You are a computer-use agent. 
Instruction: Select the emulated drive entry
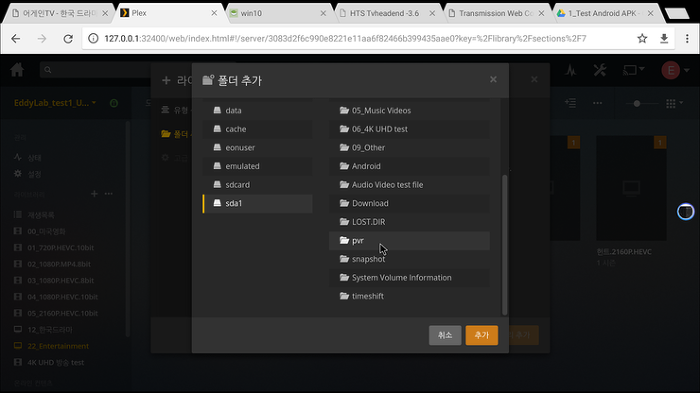pyautogui.click(x=258, y=166)
